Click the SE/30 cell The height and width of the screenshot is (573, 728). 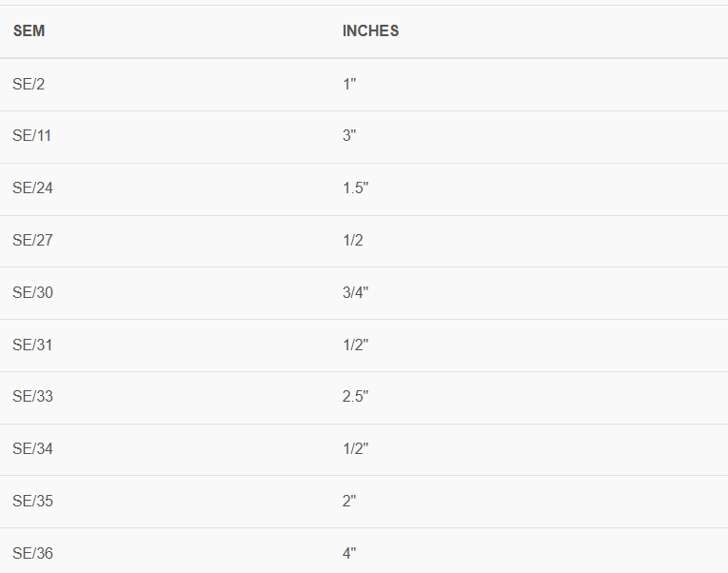(x=32, y=292)
